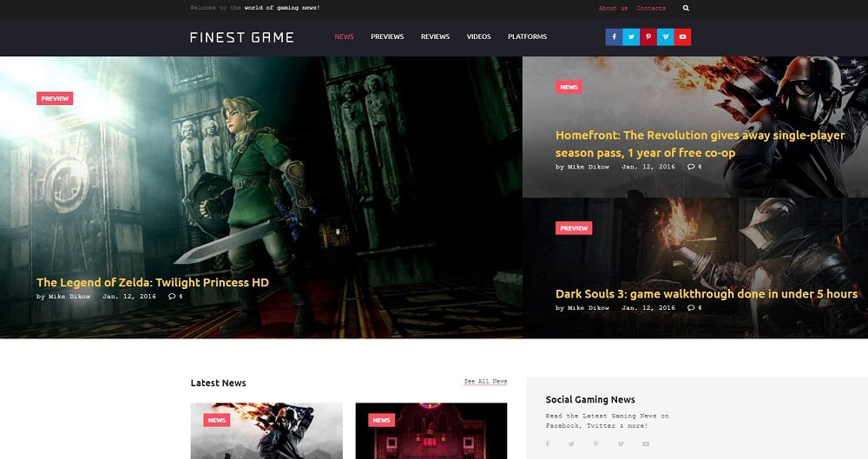Open the Videos menu item
The width and height of the screenshot is (868, 459).
coord(478,36)
